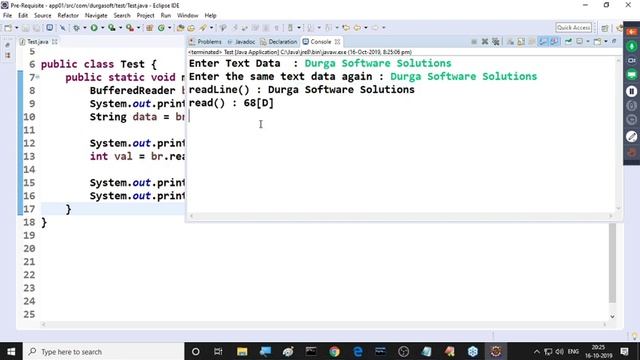Click the Quick Access field
The width and height of the screenshot is (640, 360).
pos(573,27)
